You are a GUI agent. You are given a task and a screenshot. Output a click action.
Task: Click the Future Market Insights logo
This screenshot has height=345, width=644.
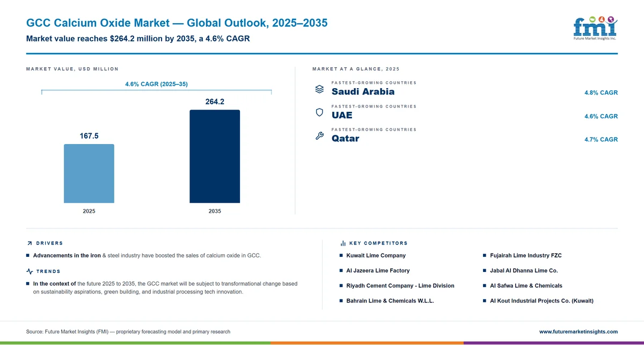point(595,28)
